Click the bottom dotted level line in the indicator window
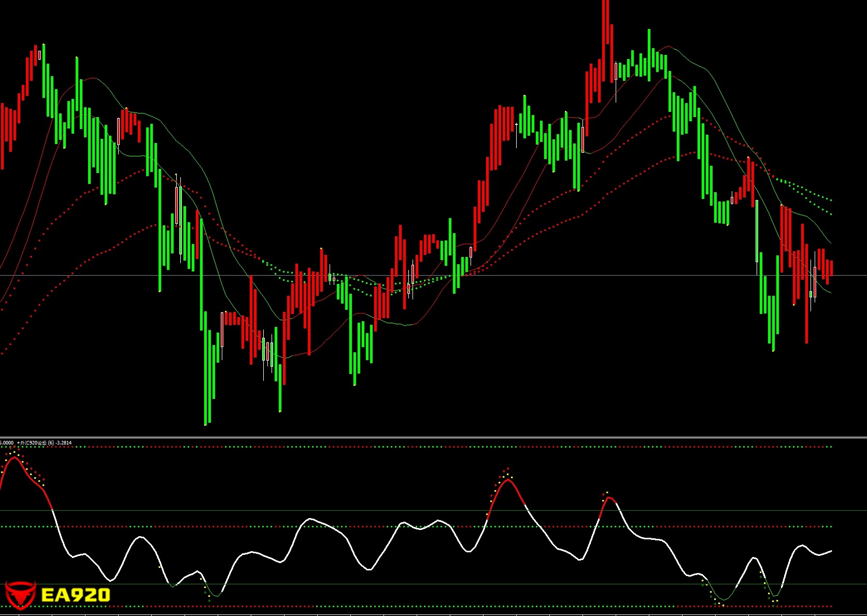 [x=415, y=607]
